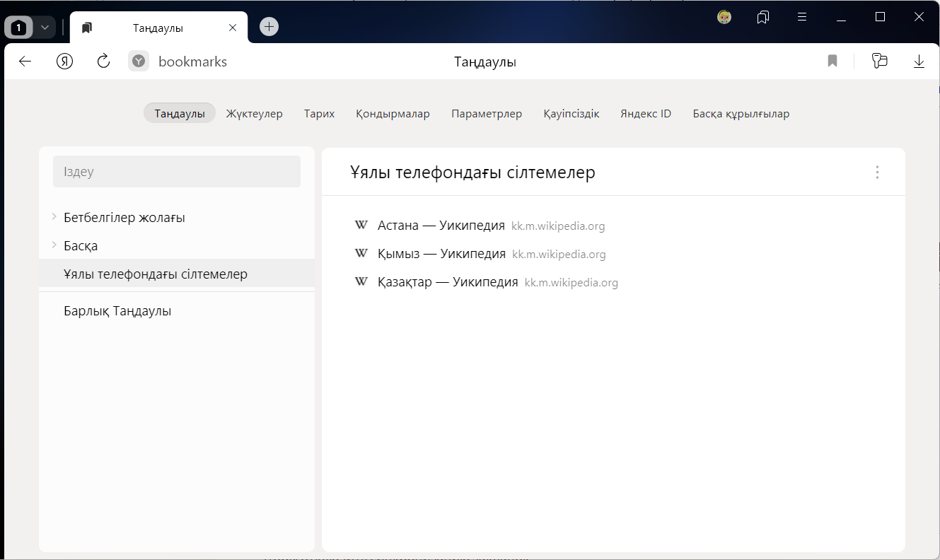Viewport: 940px width, 560px height.
Task: Open Астана — Уикипедия bookmark
Action: (x=441, y=226)
